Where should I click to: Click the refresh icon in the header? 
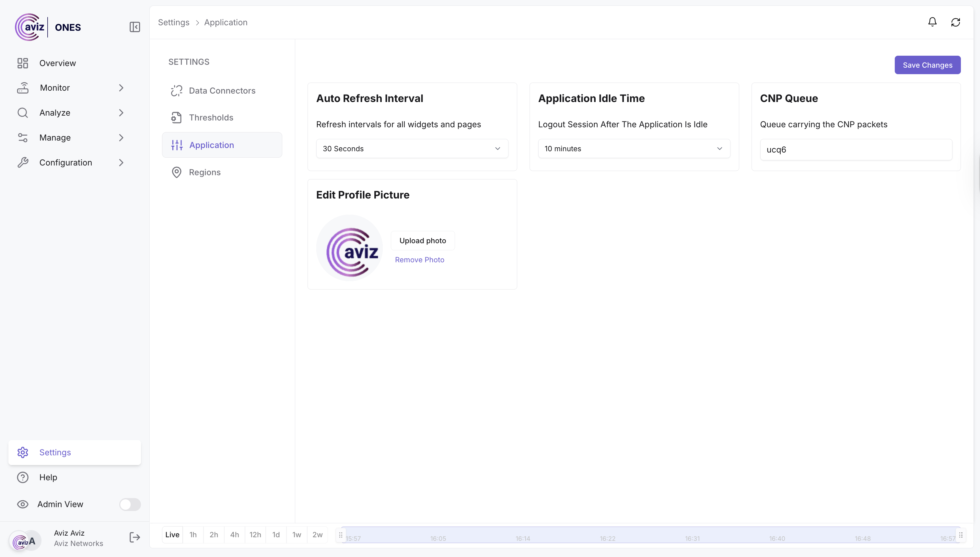[x=955, y=22]
